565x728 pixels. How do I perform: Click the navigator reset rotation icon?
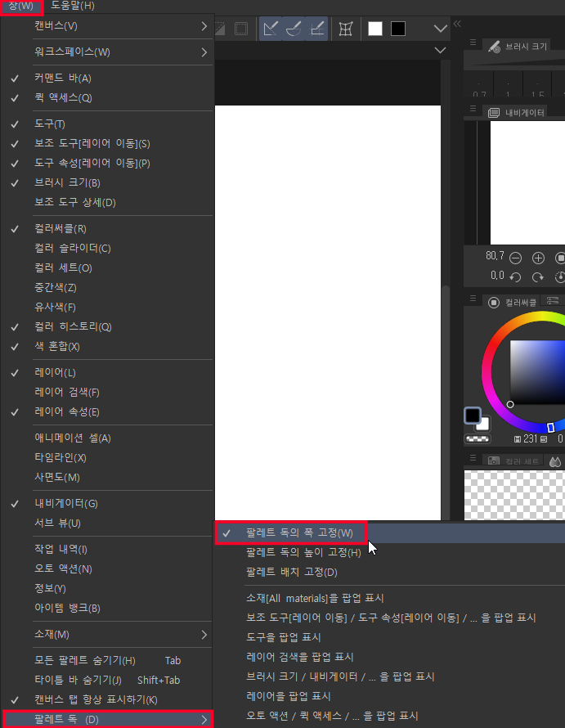(x=560, y=277)
